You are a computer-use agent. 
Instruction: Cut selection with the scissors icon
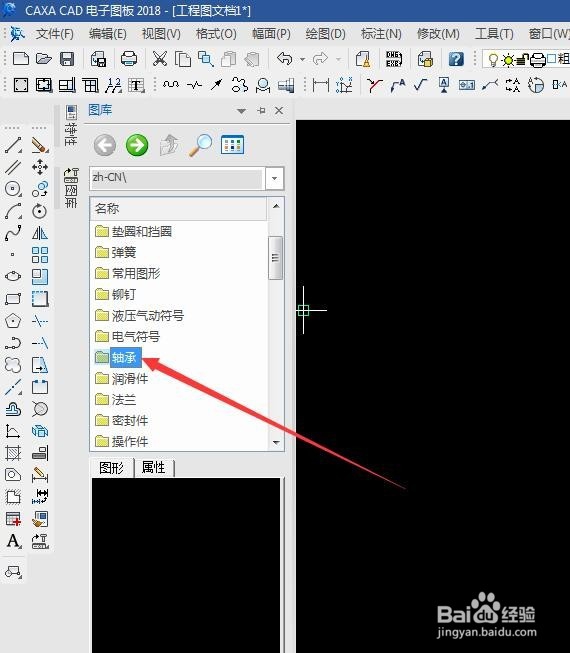(x=159, y=59)
